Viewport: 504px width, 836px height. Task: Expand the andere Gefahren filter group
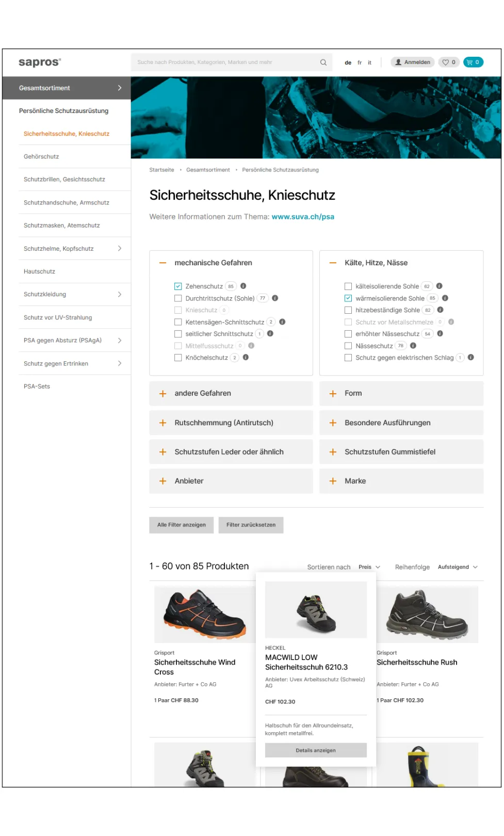click(231, 394)
